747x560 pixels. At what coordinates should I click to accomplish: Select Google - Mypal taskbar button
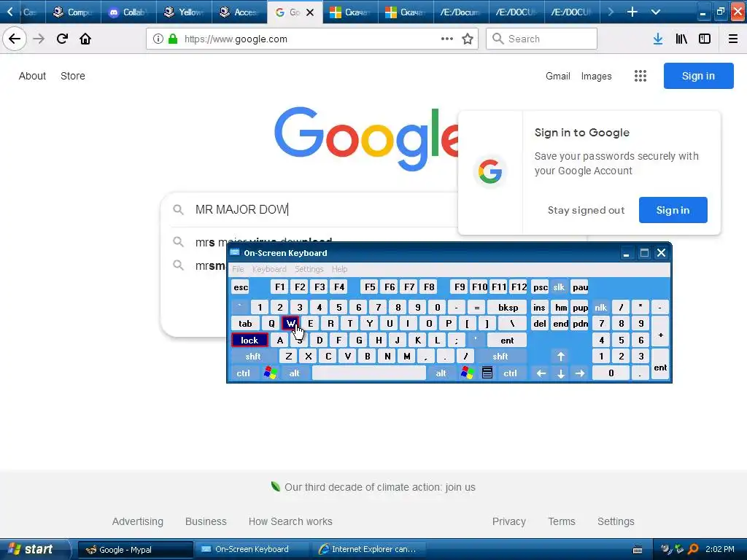[x=135, y=550]
